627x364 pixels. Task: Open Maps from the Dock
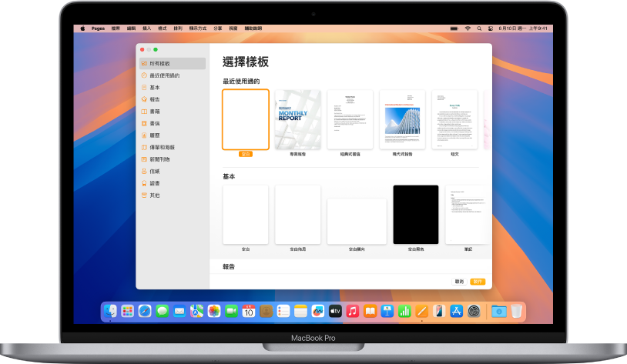click(x=196, y=311)
